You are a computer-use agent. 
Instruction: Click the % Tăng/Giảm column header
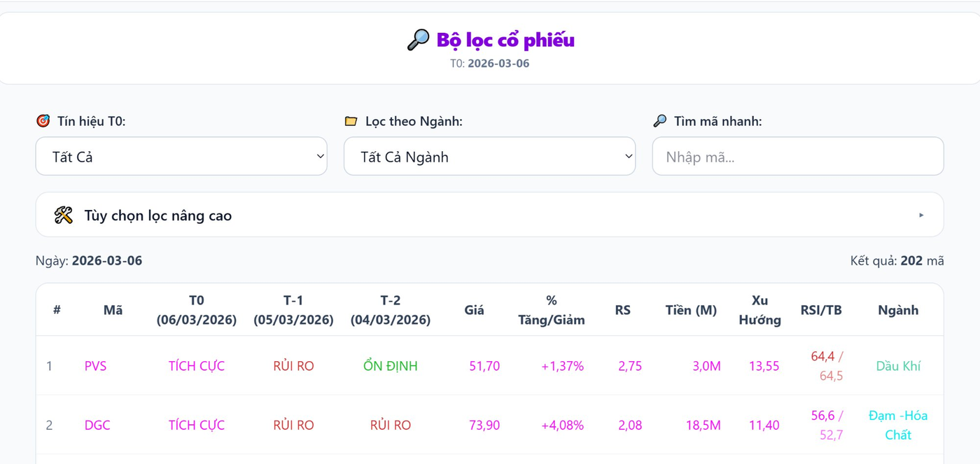coord(552,310)
